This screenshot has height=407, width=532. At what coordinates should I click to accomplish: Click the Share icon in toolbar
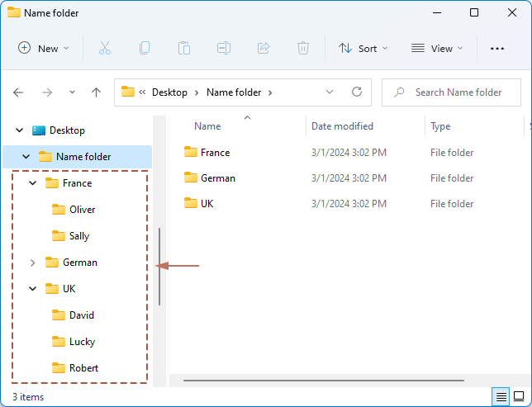264,49
